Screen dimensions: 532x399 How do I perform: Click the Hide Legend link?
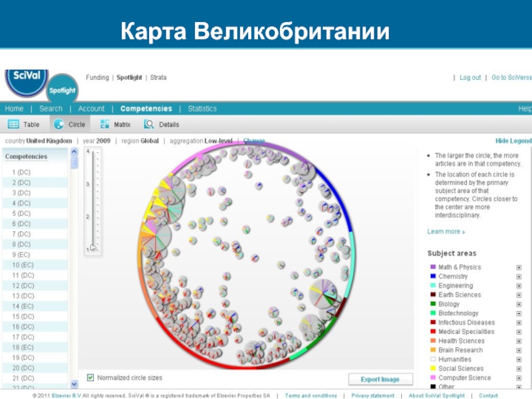[513, 141]
